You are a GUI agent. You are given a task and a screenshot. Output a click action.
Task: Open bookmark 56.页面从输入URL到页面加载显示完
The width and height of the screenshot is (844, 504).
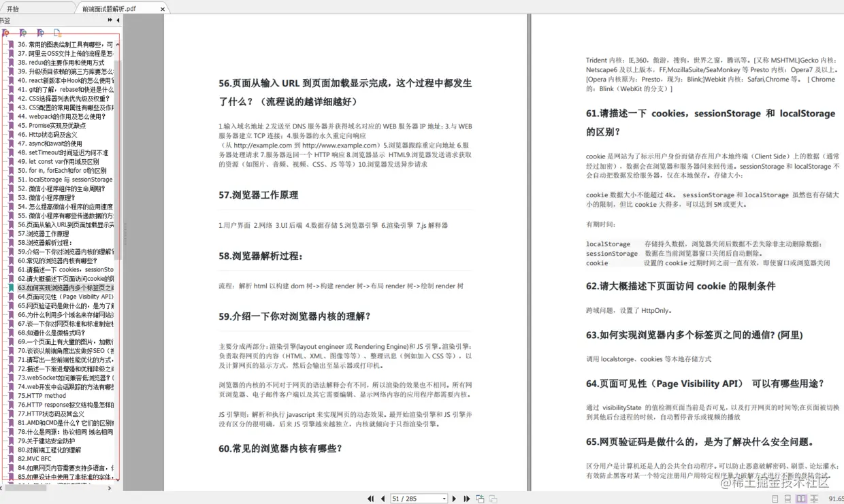66,224
